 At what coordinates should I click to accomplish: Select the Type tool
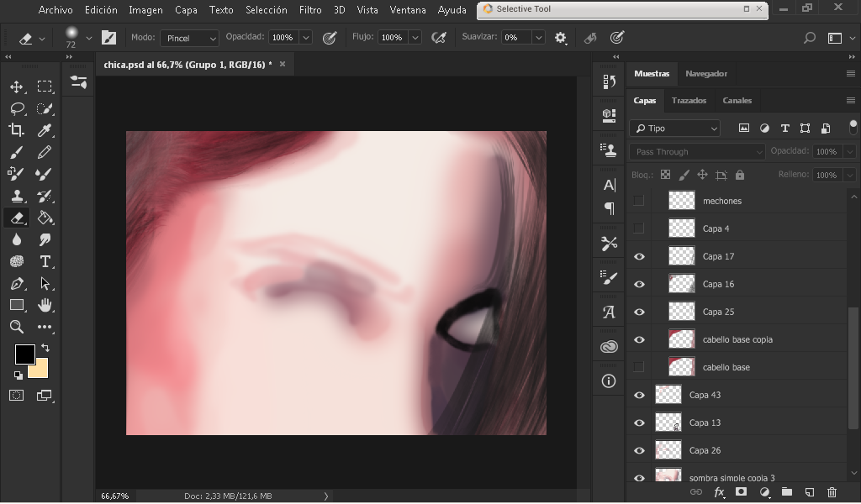[45, 261]
